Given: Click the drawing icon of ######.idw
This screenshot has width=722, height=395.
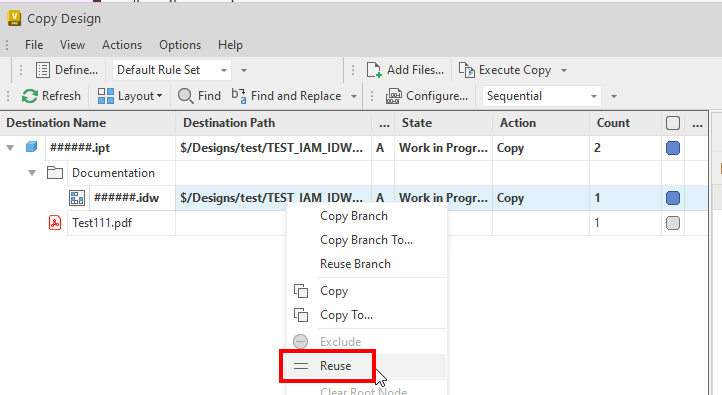Looking at the screenshot, I should click(x=77, y=198).
